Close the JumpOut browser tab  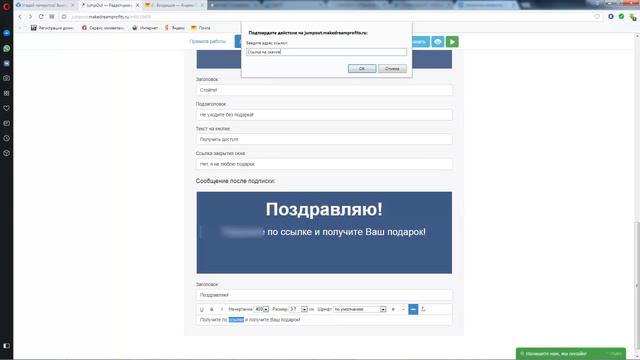click(x=137, y=5)
